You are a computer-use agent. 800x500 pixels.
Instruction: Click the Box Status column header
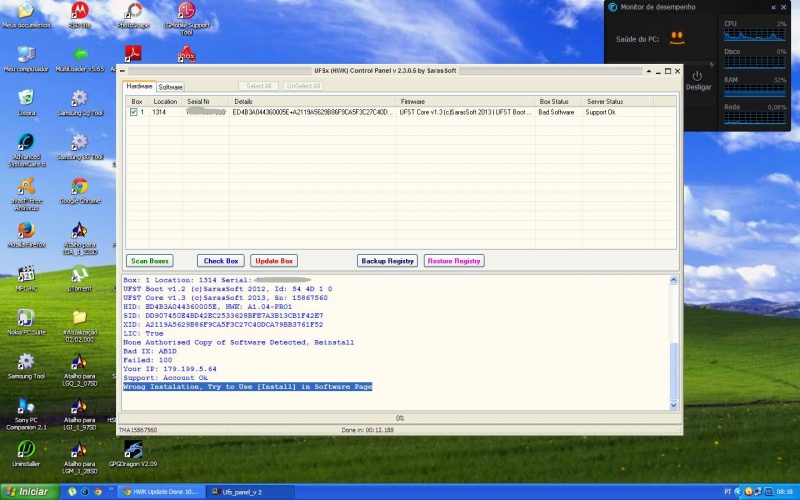pos(559,102)
